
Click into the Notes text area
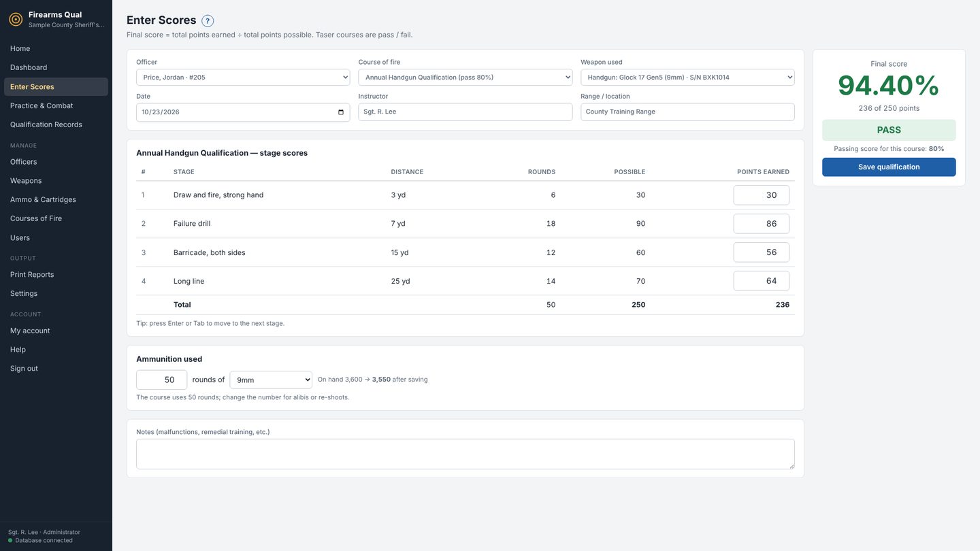pos(465,454)
